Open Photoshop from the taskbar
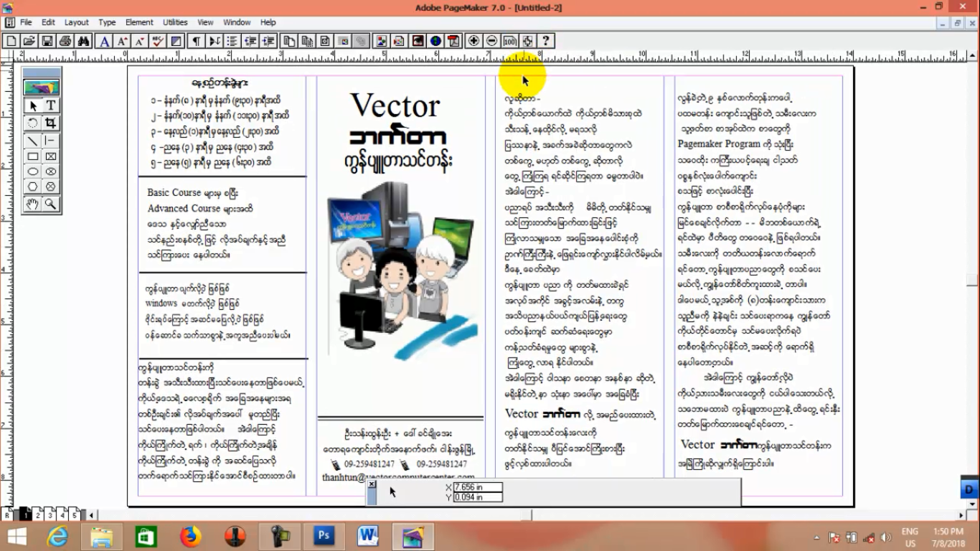This screenshot has height=551, width=980. pos(324,536)
